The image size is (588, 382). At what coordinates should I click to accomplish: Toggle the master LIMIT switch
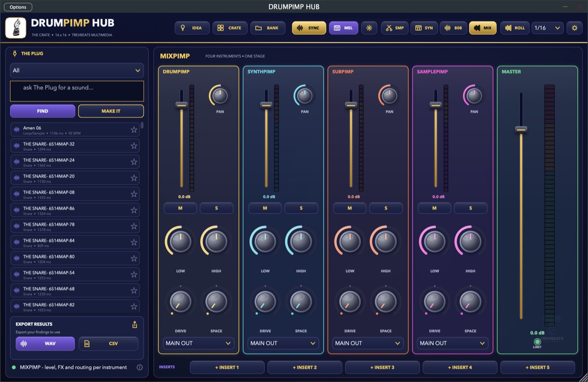[x=537, y=342]
